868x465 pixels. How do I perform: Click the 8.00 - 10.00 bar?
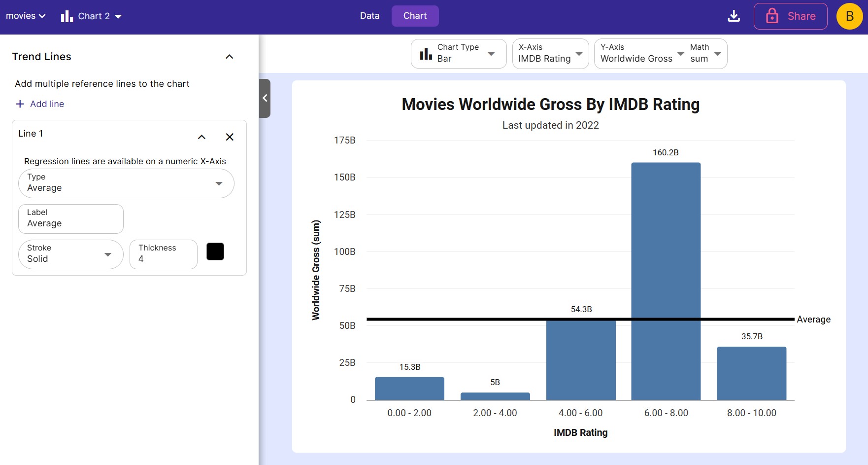(x=751, y=373)
